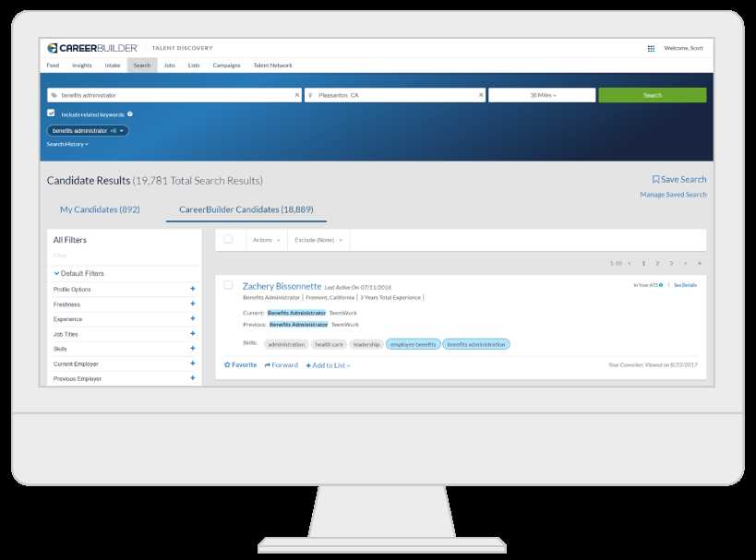Toggle the select-all checkbox in results header
Image resolution: width=756 pixels, height=560 pixels.
click(x=226, y=239)
